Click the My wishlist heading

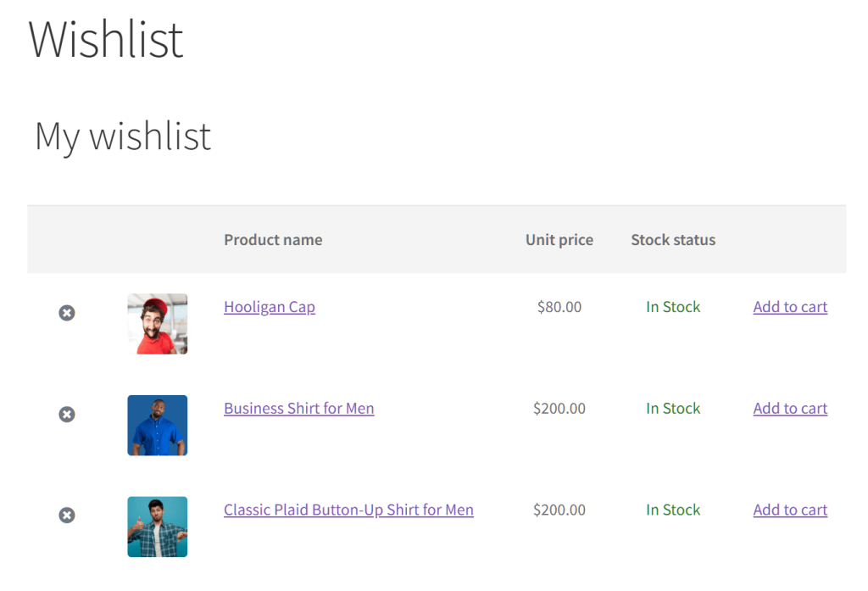122,136
